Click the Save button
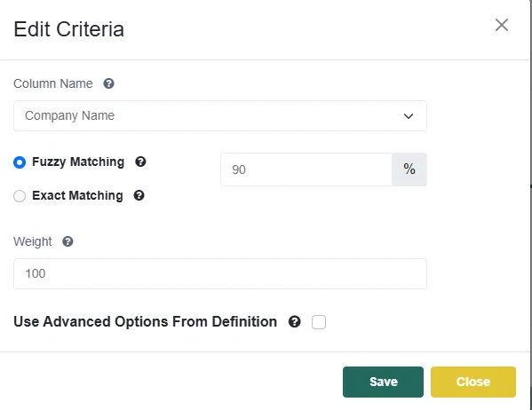Viewport: 532px width, 410px height. pyautogui.click(x=383, y=382)
